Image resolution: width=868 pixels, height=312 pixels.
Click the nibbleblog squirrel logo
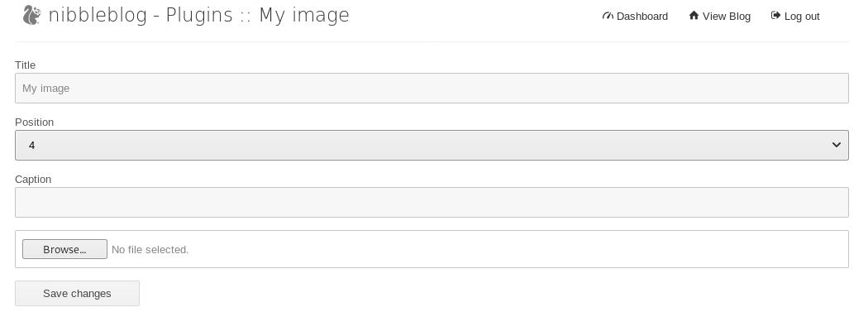pos(32,15)
